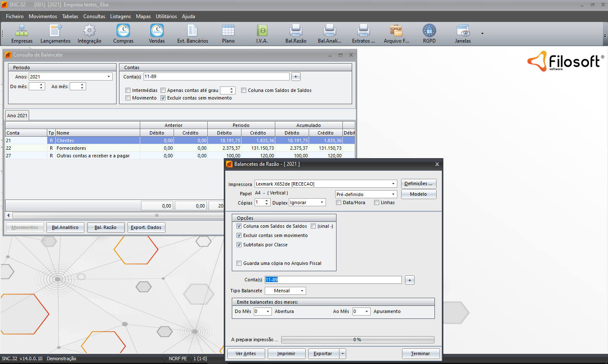The image size is (608, 364).
Task: Click the Imprimir button
Action: click(x=286, y=353)
